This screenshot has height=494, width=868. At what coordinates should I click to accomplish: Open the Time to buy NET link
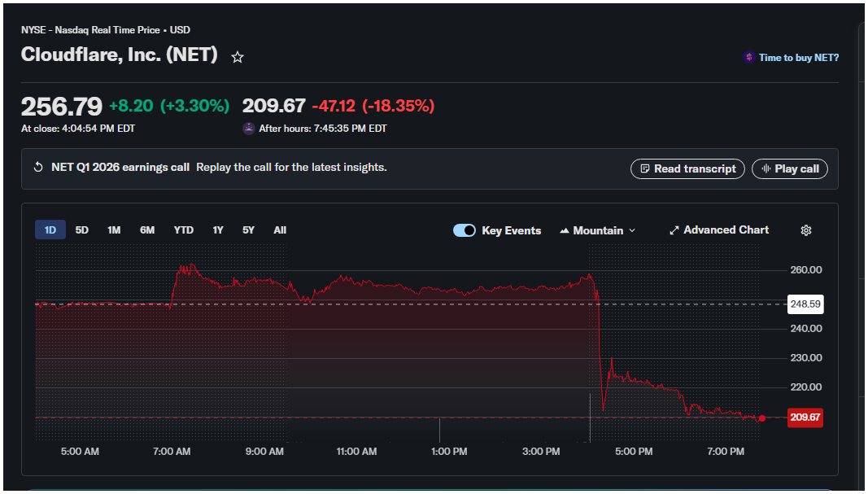click(799, 57)
